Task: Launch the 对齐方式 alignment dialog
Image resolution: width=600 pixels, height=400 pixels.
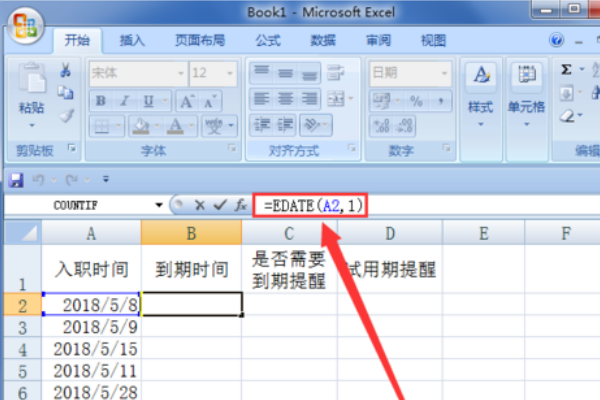Action: click(352, 148)
